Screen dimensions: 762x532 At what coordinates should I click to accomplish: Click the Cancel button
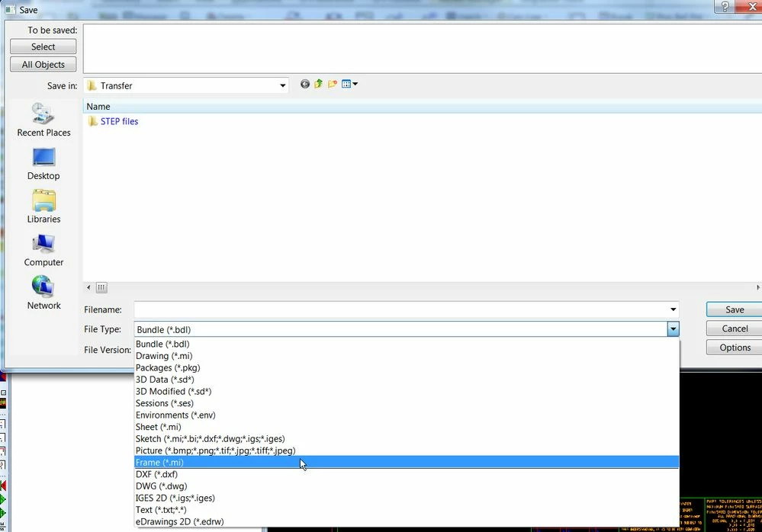(735, 328)
